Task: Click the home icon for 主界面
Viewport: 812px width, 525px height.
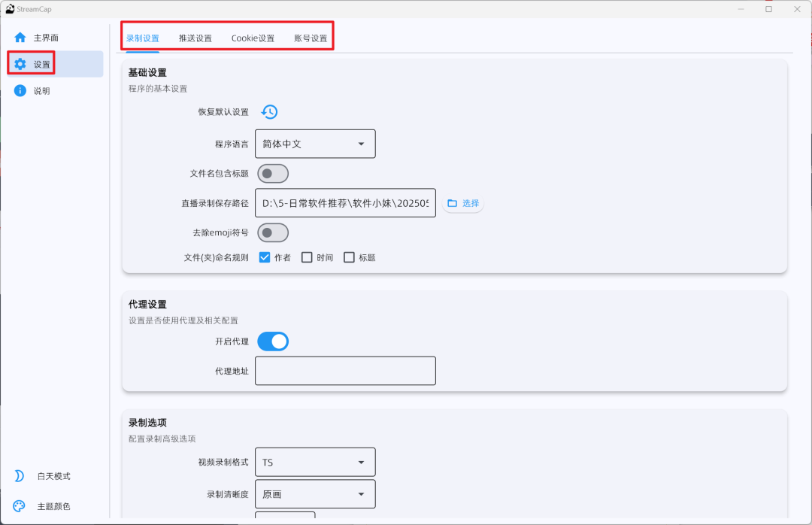Action: pyautogui.click(x=20, y=38)
